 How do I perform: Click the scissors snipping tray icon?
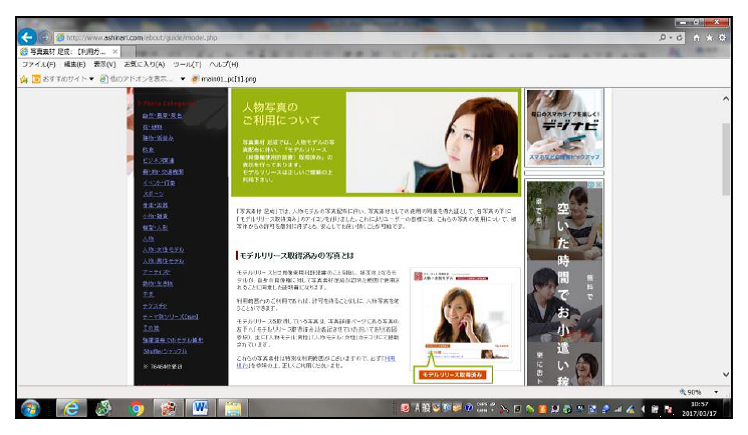point(504,409)
